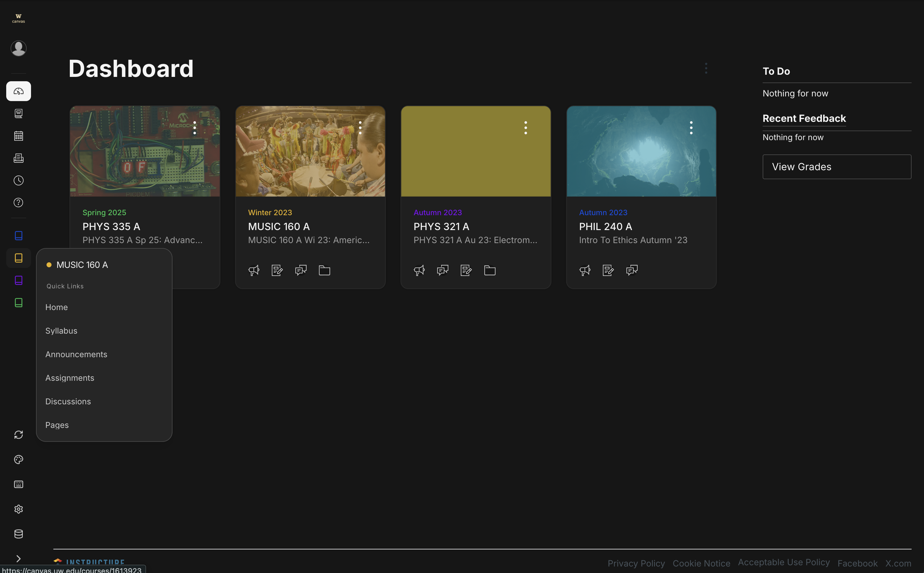
Task: Open Settings via the gear icon
Action: tap(18, 509)
